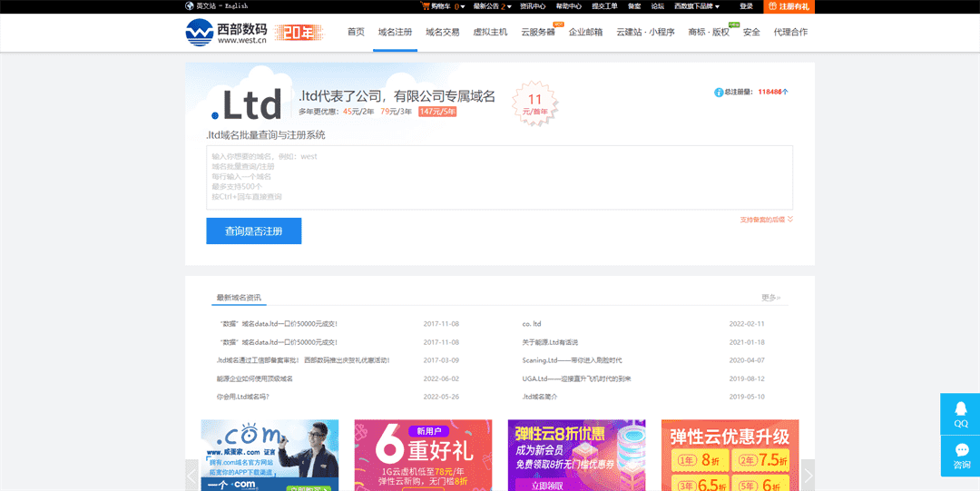
Task: Click the 79元/3年 price text
Action: (397, 112)
